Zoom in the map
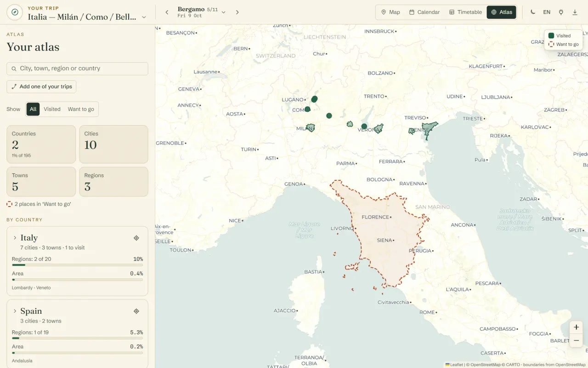The width and height of the screenshot is (588, 368). 576,327
